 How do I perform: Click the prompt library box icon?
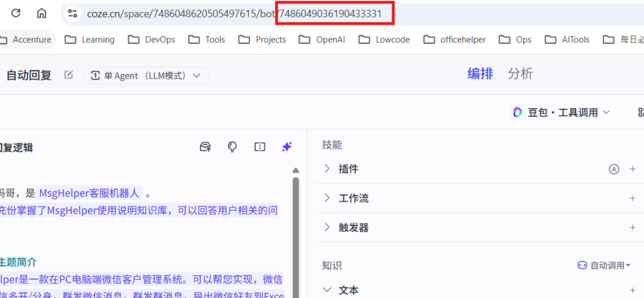point(205,146)
